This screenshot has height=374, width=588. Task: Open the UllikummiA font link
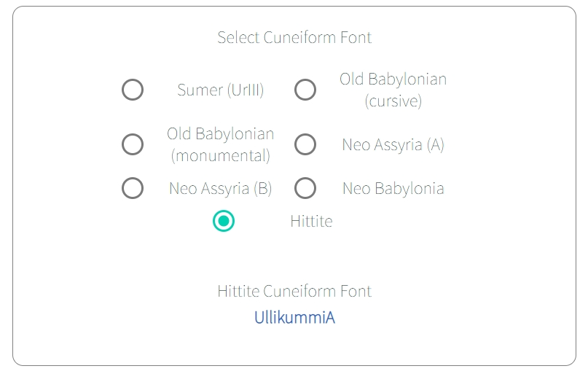[x=294, y=318]
